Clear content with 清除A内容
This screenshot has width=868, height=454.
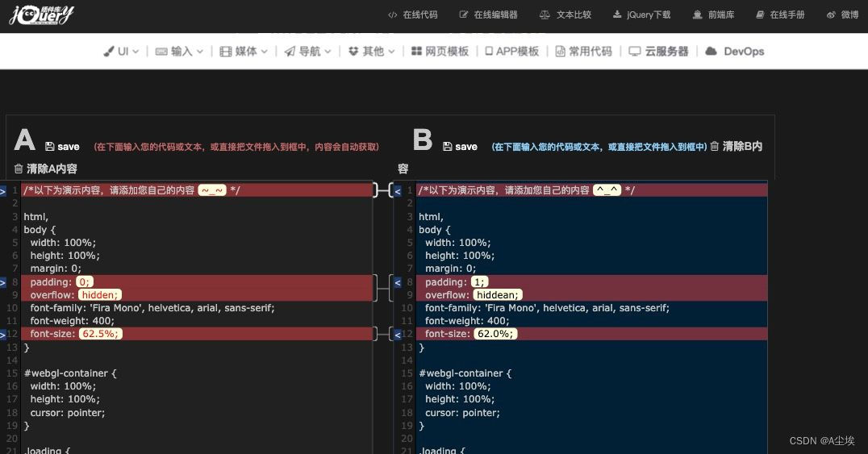click(45, 169)
